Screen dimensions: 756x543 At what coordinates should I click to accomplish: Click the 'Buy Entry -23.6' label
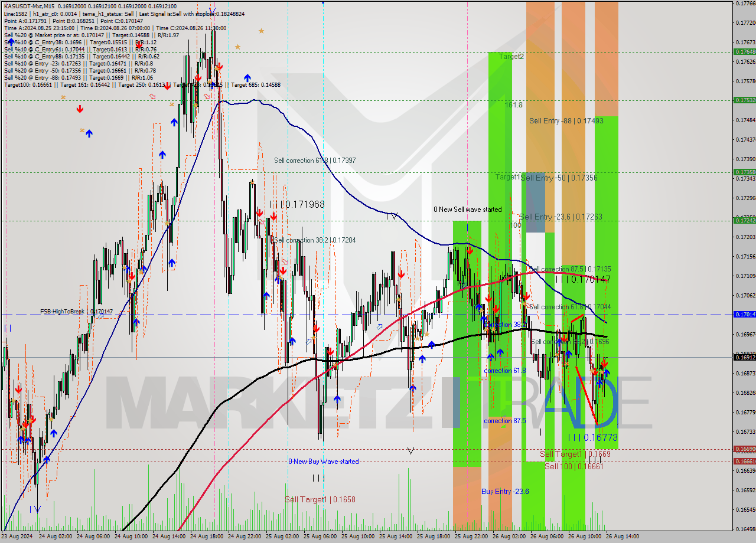point(505,492)
